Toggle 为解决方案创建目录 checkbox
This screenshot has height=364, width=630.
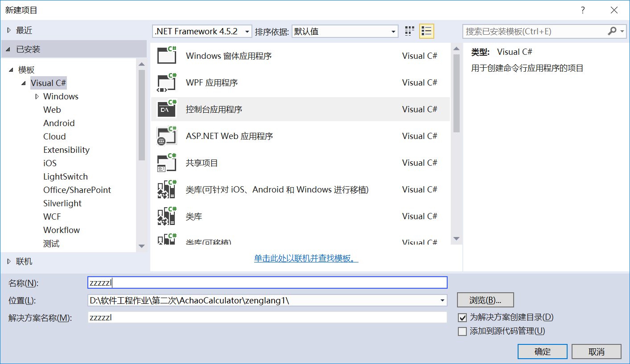pos(462,318)
